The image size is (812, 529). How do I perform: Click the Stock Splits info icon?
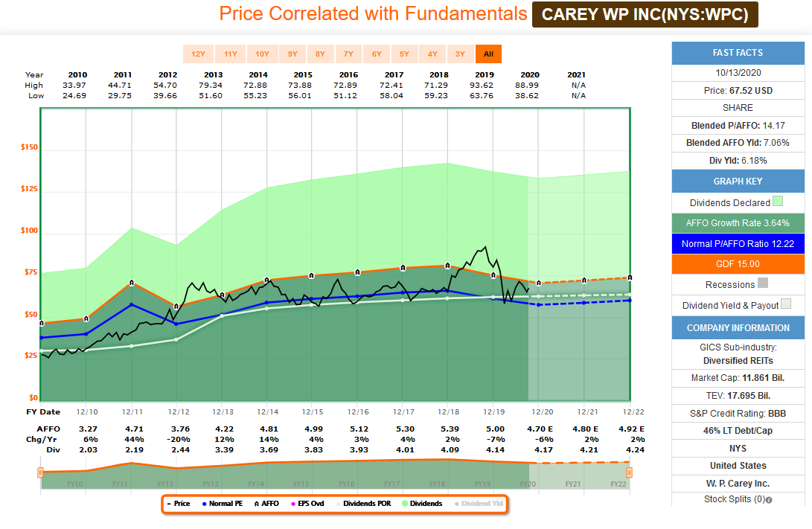pyautogui.click(x=769, y=500)
